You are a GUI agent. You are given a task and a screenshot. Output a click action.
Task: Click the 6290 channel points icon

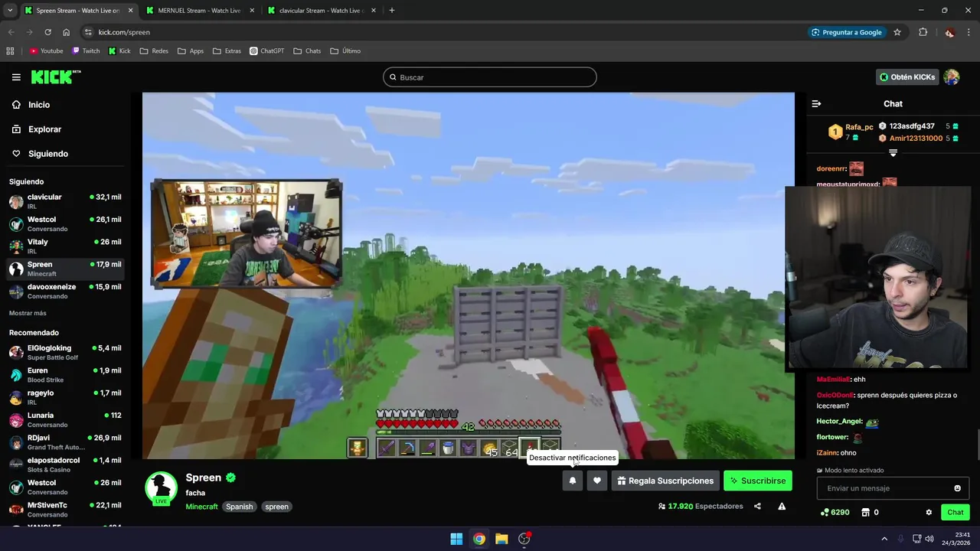point(825,512)
